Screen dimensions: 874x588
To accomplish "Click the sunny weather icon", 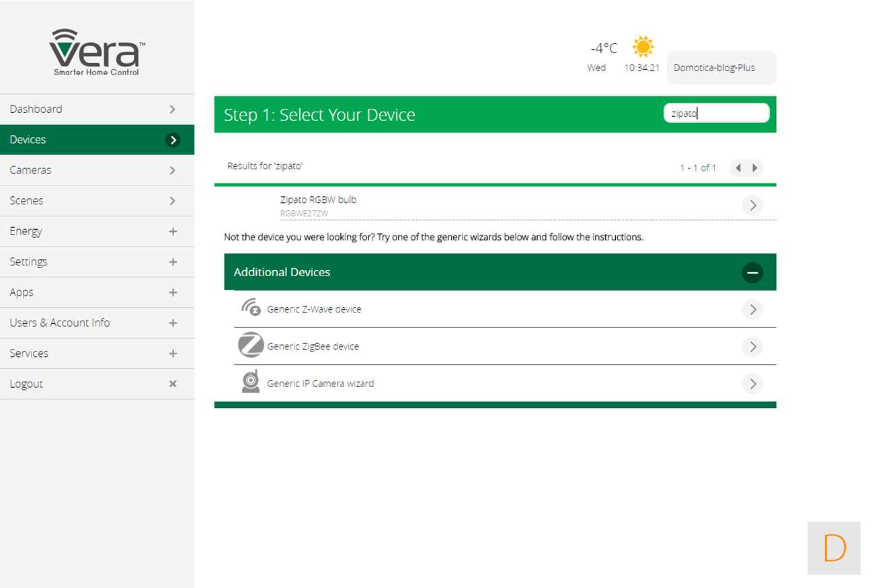I will [643, 46].
